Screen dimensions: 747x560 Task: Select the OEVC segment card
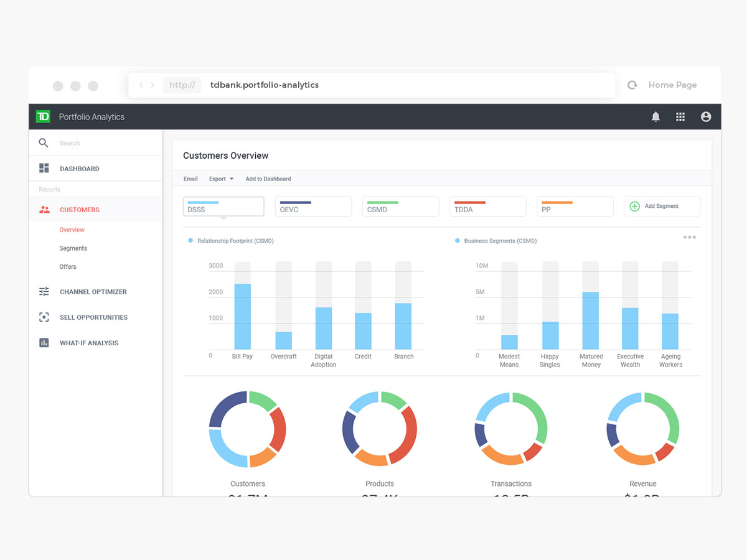coord(313,207)
